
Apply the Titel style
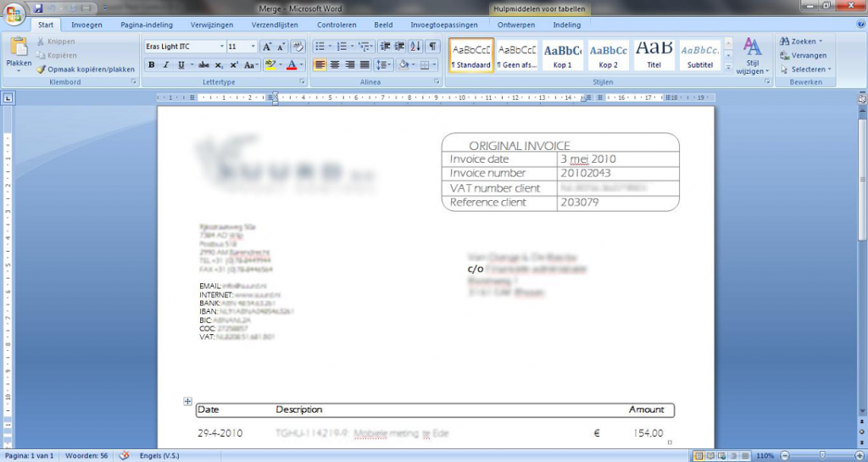[654, 55]
